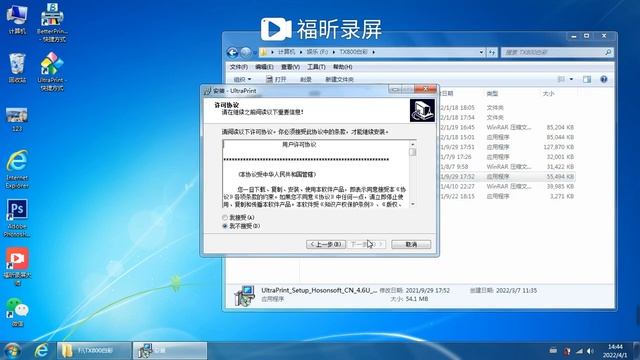Open the Windows Start menu
Viewport: 640px width, 360px height.
(12, 351)
